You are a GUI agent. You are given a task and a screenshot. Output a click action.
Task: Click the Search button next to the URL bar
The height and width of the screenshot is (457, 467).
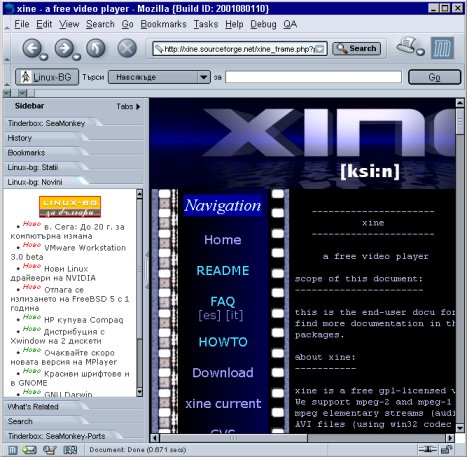[x=356, y=49]
